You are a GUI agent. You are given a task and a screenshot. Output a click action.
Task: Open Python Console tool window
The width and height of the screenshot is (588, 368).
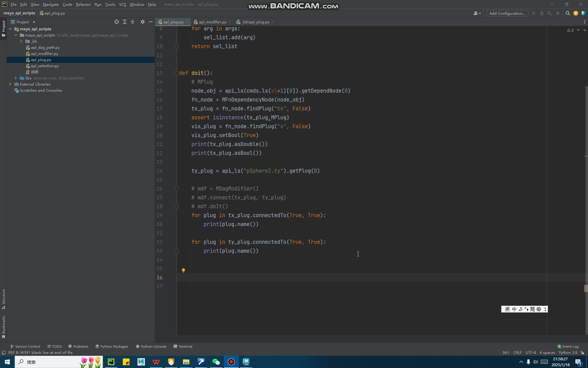151,346
